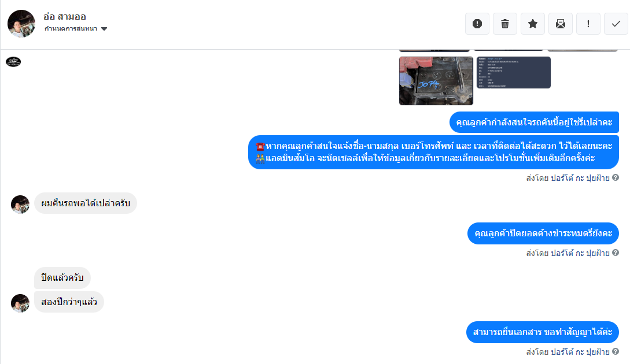Open อ๋อ สามออ profile picture in header

coord(21,24)
